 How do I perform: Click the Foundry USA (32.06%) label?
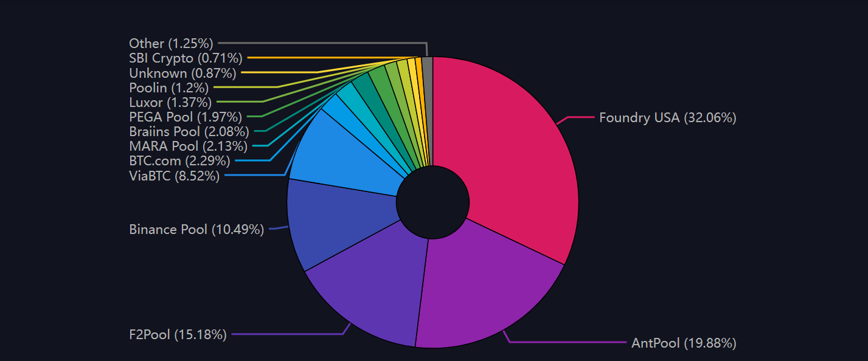tap(667, 118)
